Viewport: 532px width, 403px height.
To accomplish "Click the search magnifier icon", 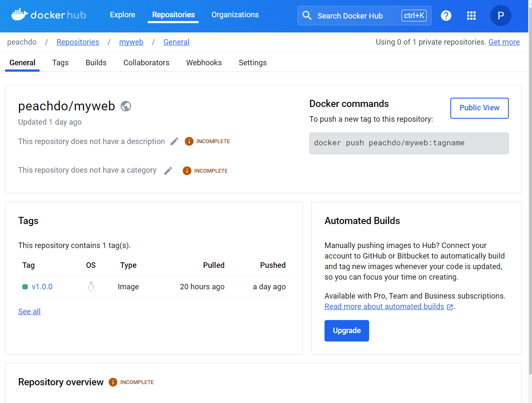I will coord(307,16).
